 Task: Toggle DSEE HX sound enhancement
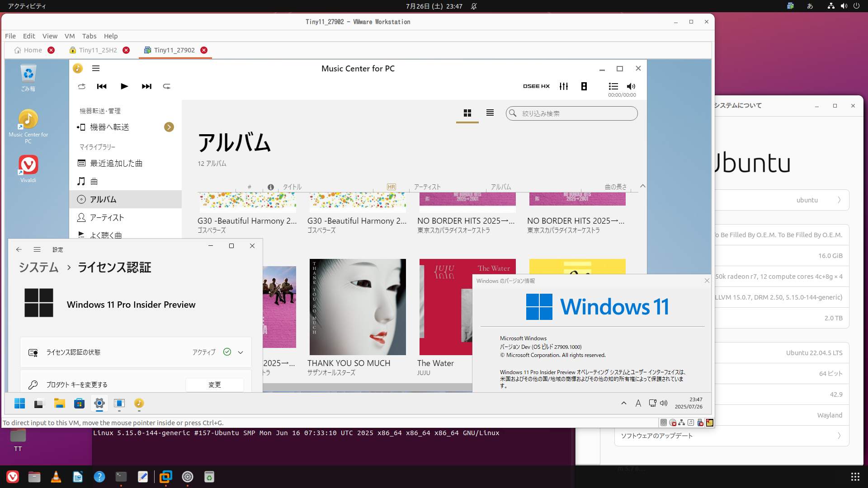pos(536,86)
